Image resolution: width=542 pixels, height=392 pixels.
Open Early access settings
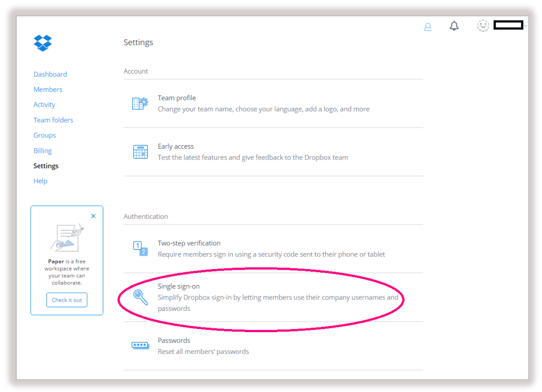coord(273,152)
